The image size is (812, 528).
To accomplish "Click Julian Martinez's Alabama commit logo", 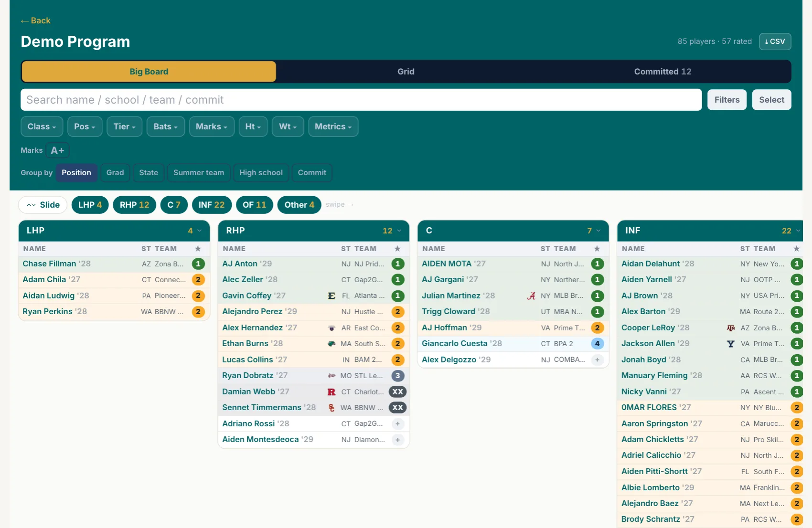I will pyautogui.click(x=531, y=296).
